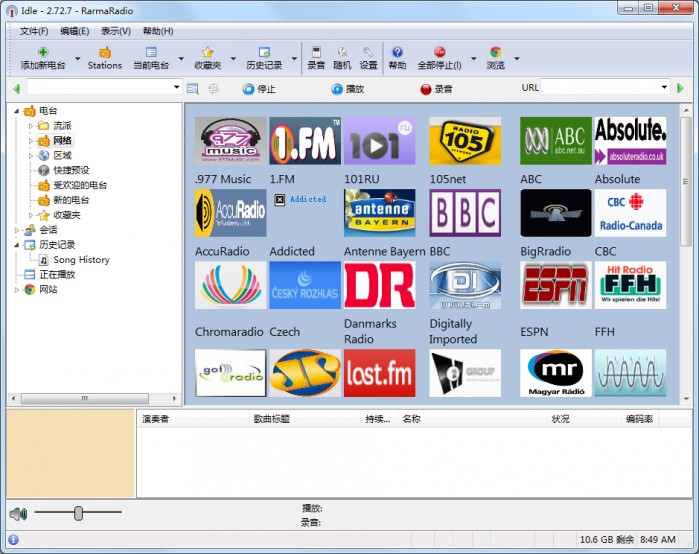Open the ESPN station thumbnail
This screenshot has width=699, height=554.
tap(556, 285)
